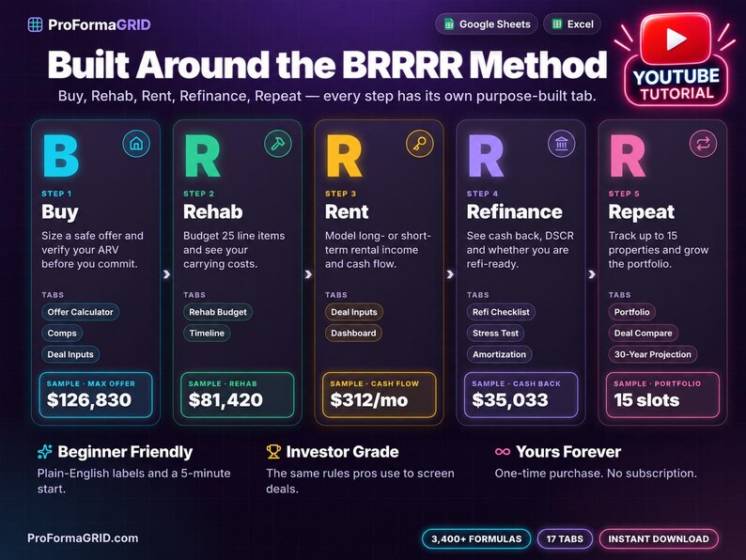Viewport: 746px width, 560px height.
Task: Click the pink letter R on Repeat card
Action: 628,156
